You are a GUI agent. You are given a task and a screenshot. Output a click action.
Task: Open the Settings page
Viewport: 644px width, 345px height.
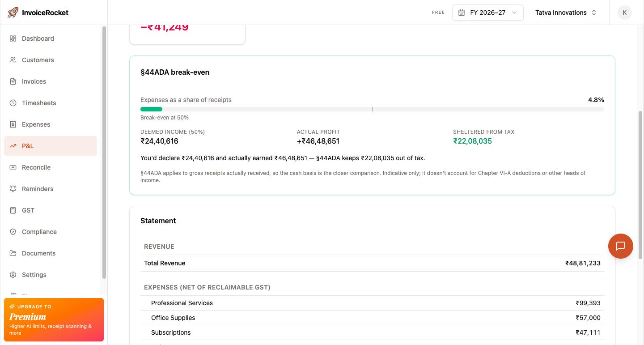51,275
